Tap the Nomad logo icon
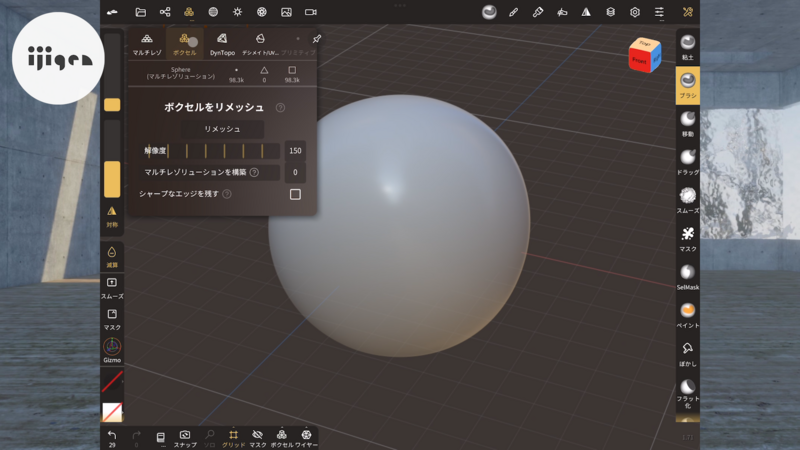The image size is (800, 450). click(x=112, y=12)
